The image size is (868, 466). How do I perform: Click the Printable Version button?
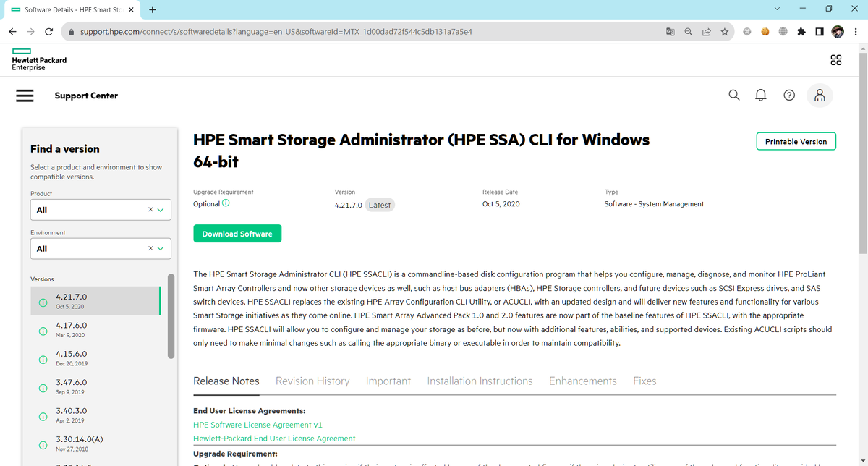(x=796, y=141)
